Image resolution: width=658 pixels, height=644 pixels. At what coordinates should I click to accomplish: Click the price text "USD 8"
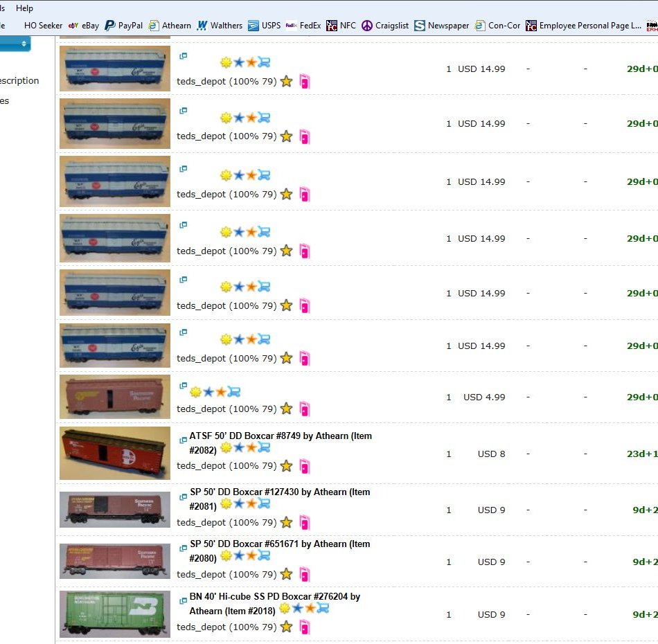(x=491, y=454)
